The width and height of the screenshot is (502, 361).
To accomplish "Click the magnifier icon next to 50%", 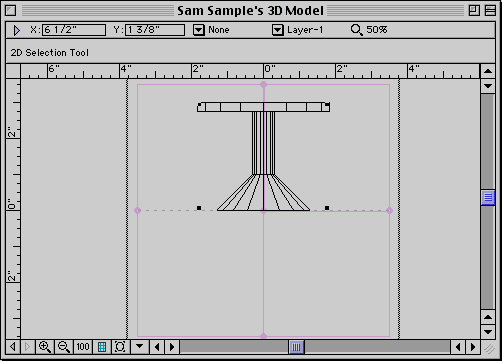I will coord(357,30).
